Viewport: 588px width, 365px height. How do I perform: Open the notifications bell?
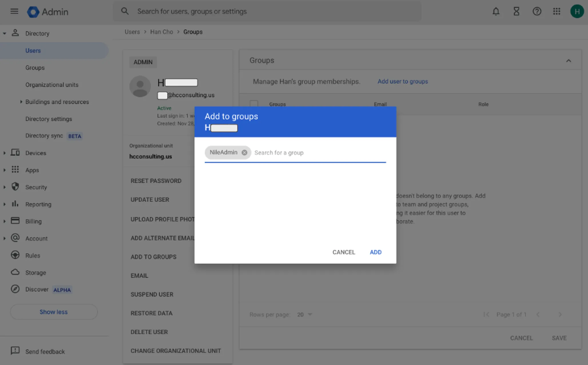point(496,11)
